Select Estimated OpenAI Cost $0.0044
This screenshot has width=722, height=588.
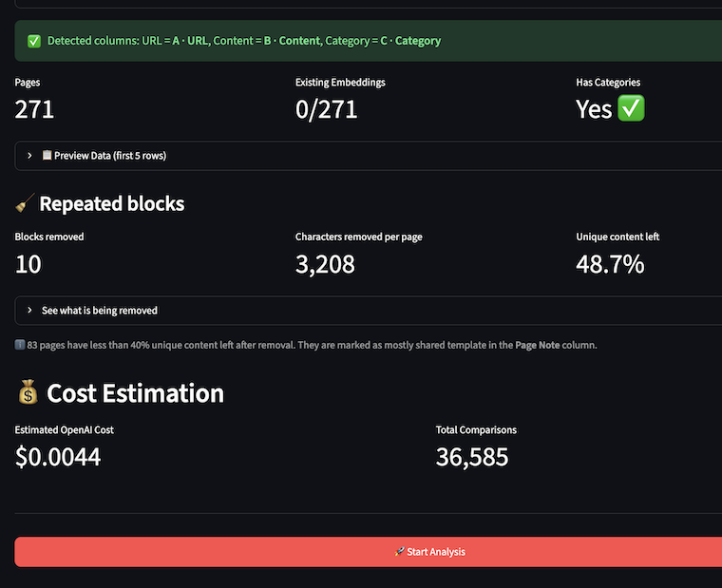click(58, 457)
